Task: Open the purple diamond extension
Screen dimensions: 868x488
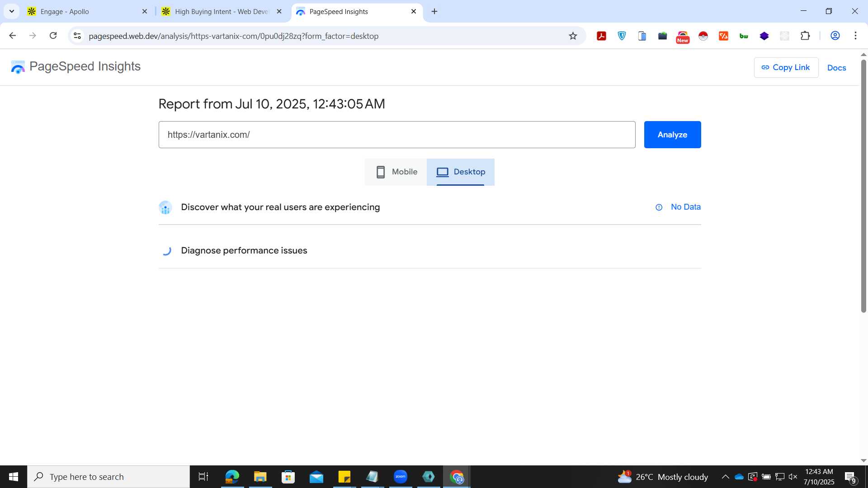Action: click(x=764, y=36)
